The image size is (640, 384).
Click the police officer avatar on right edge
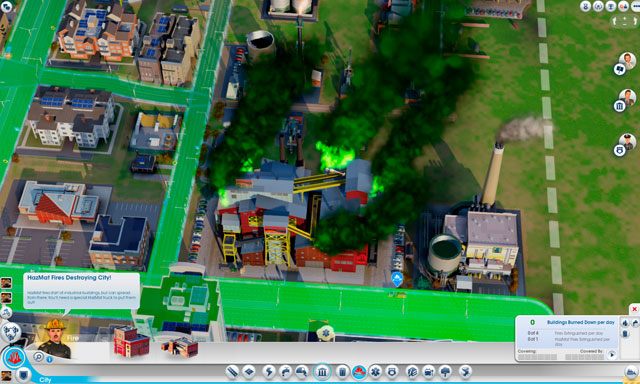coord(627,142)
